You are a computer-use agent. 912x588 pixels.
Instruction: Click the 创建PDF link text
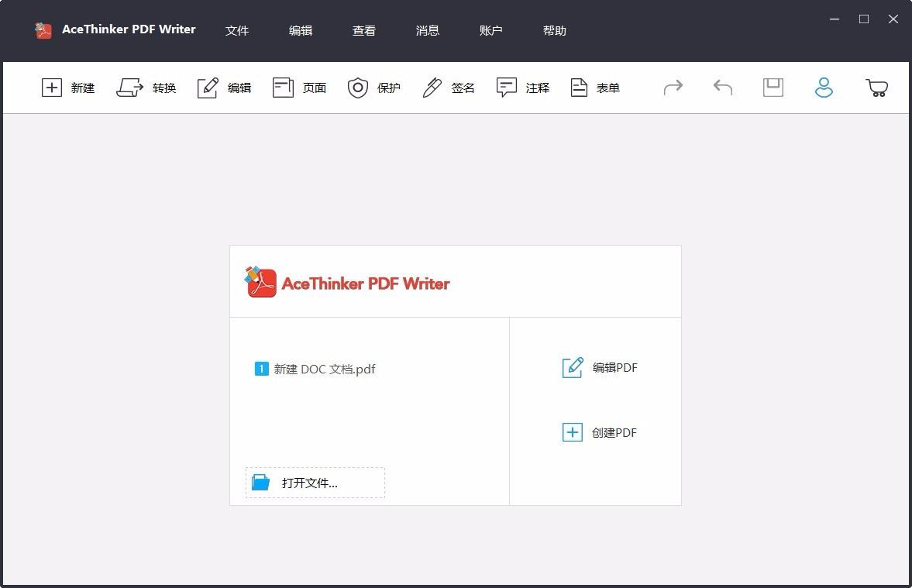click(x=614, y=433)
